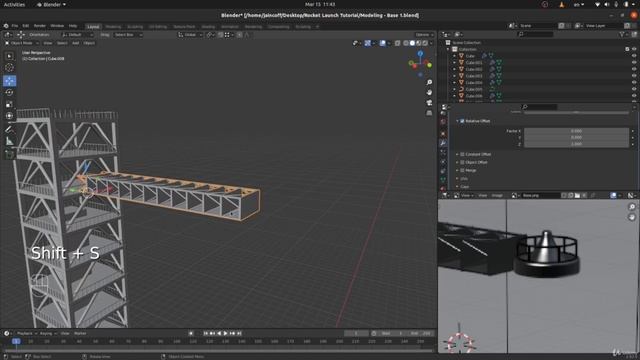Activate the Scale tool in viewport toolbar

point(9,104)
